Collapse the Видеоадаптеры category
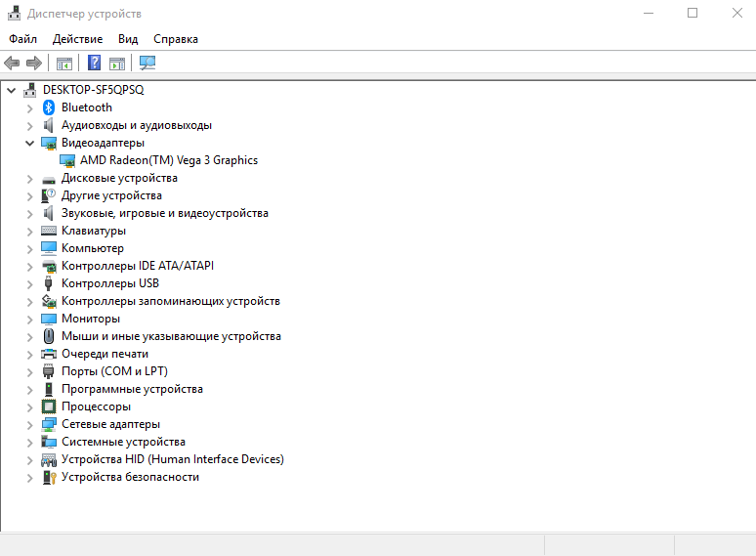The image size is (756, 556). [x=29, y=143]
